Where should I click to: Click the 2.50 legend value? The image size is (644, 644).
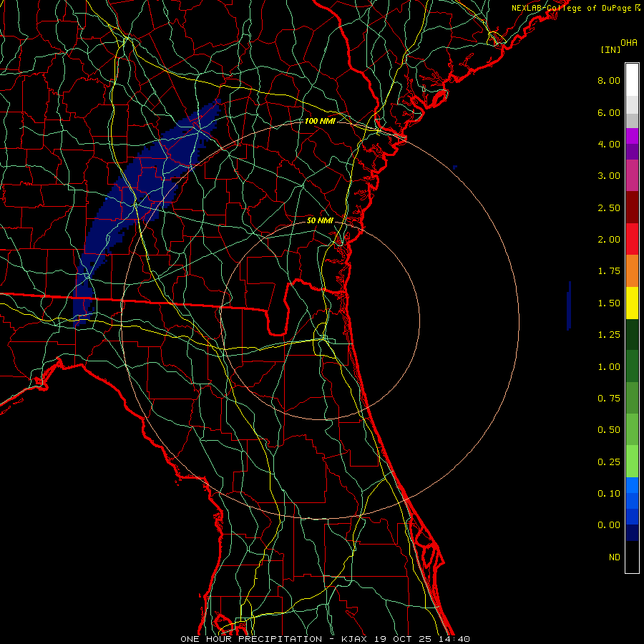click(x=609, y=208)
